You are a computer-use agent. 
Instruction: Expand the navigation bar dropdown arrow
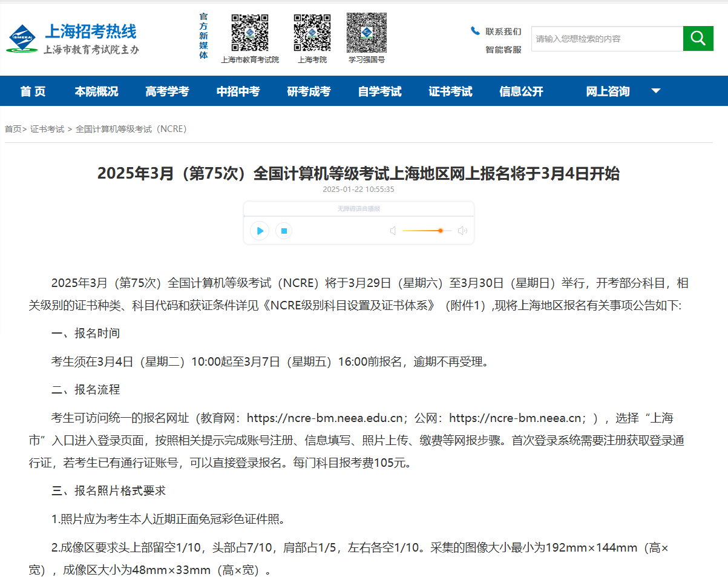tap(655, 91)
